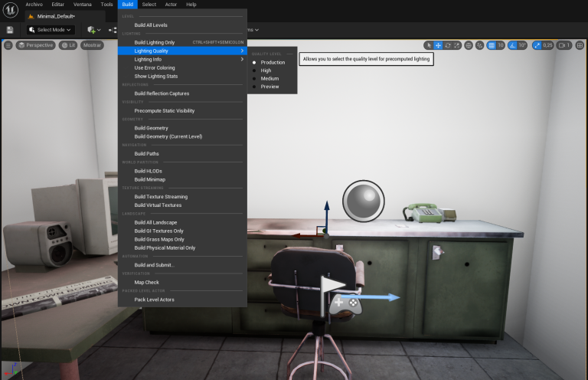The height and width of the screenshot is (380, 588).
Task: Open the Tools menu
Action: 107,5
